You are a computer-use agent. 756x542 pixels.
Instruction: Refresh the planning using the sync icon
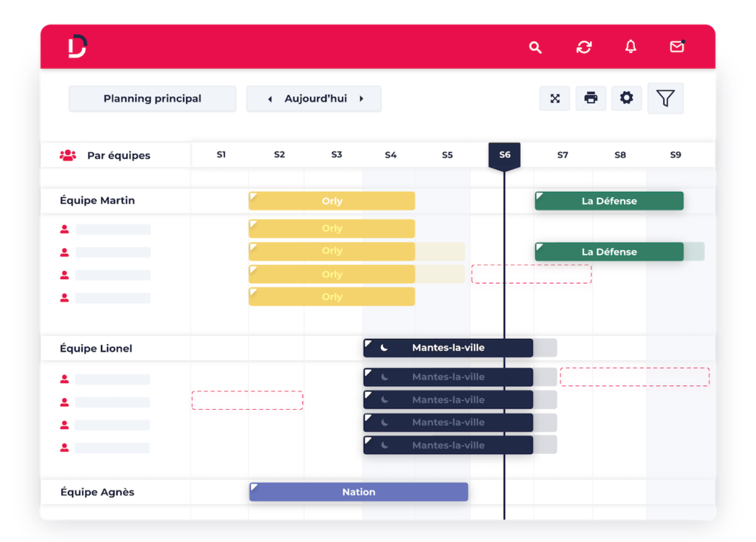click(584, 47)
